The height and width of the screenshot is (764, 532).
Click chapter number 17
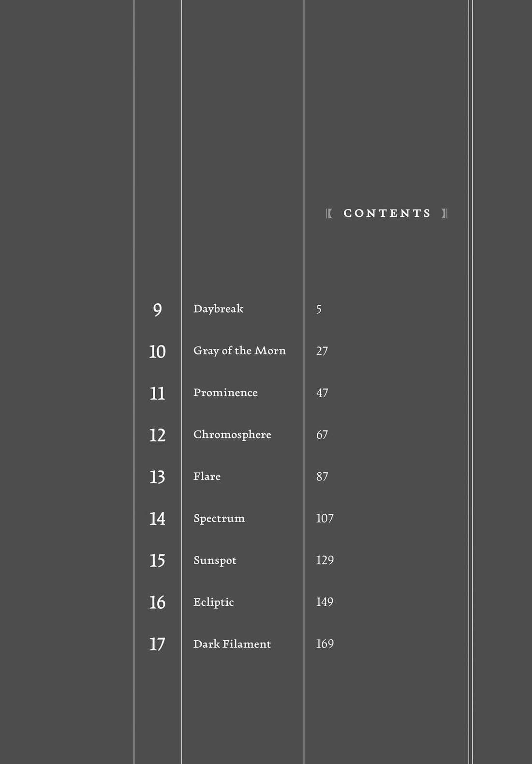[157, 644]
